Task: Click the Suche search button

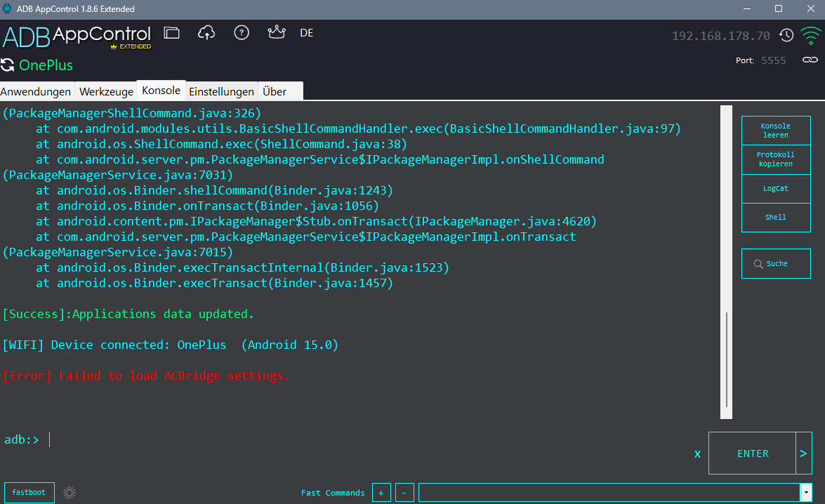Action: click(x=776, y=263)
